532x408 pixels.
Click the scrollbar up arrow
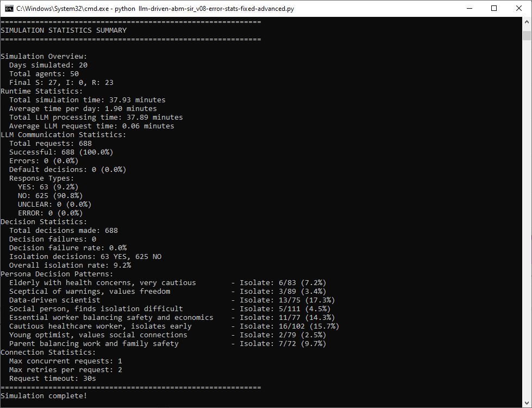click(527, 22)
